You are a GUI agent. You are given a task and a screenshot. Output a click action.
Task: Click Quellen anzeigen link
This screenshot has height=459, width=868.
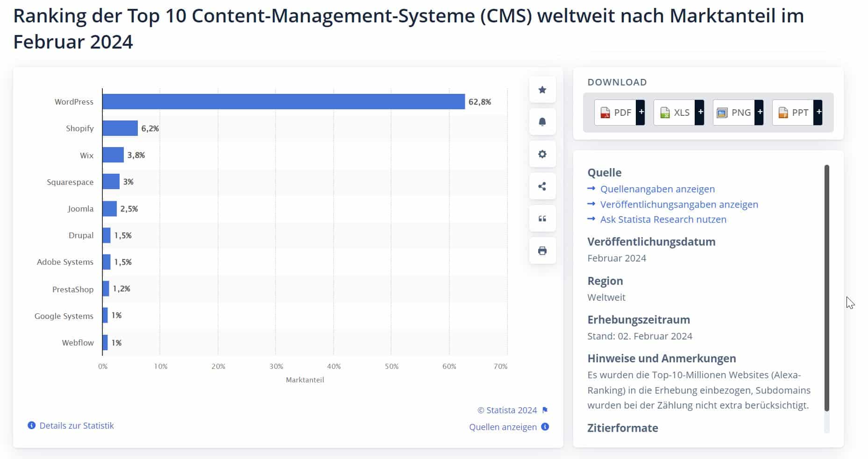tap(503, 427)
